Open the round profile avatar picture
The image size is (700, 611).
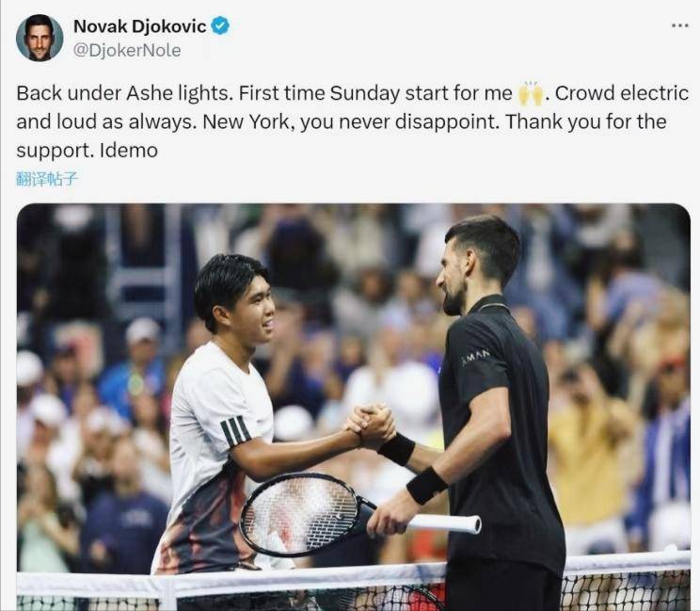40,38
